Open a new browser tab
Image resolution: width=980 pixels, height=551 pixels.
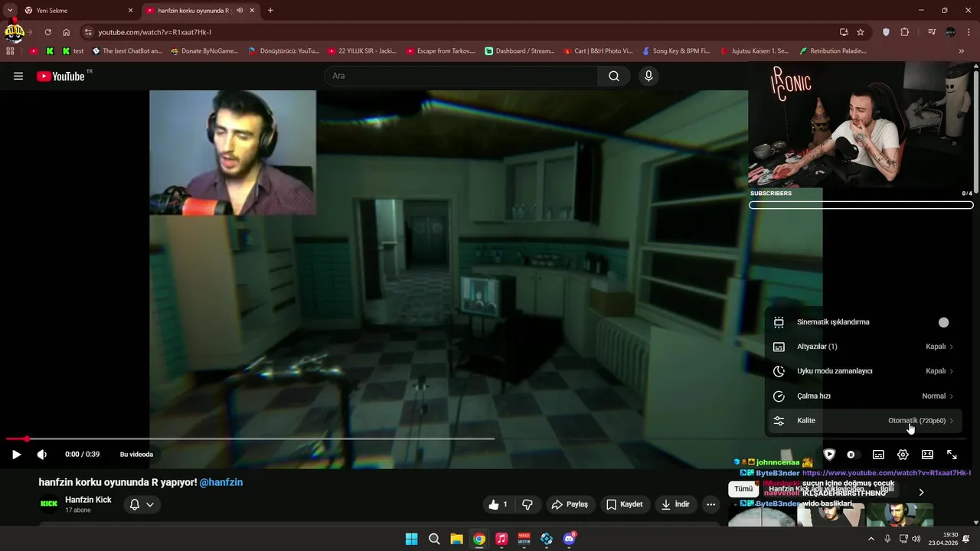click(270, 11)
